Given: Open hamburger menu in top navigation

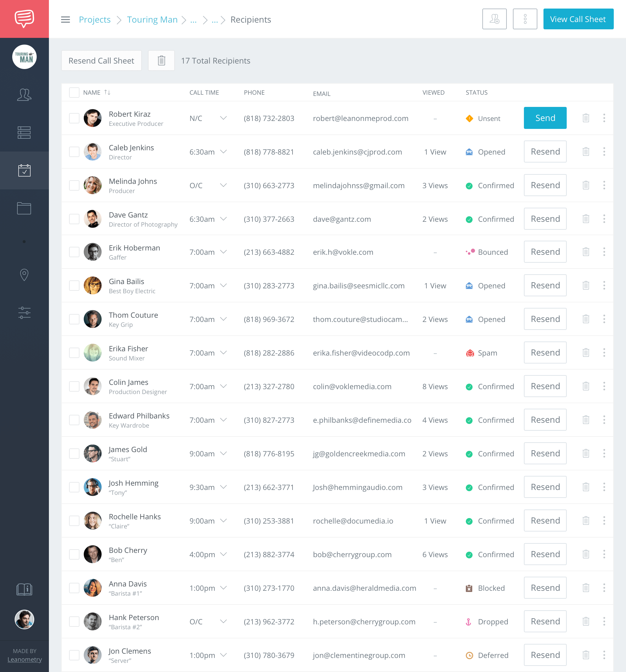Looking at the screenshot, I should [x=66, y=20].
